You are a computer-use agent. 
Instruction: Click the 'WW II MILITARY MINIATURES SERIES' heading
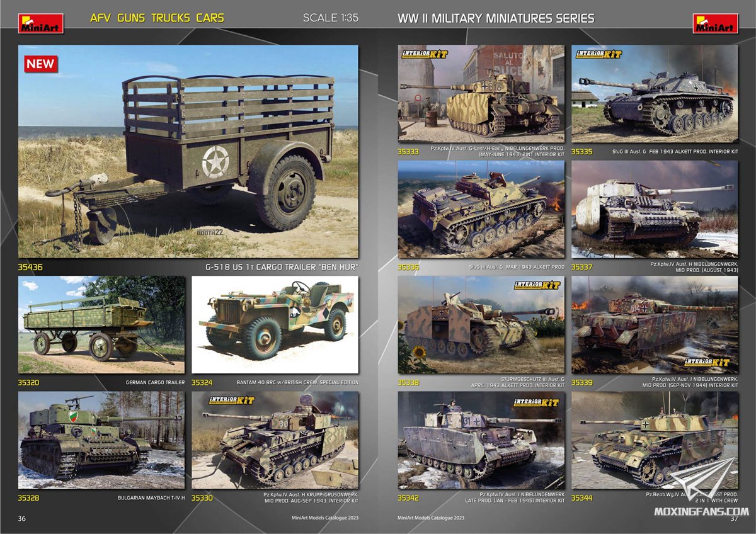[496, 18]
